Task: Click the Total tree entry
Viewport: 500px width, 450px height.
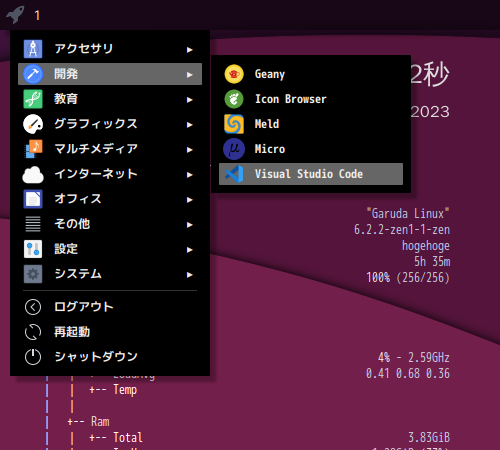Action: (128, 437)
